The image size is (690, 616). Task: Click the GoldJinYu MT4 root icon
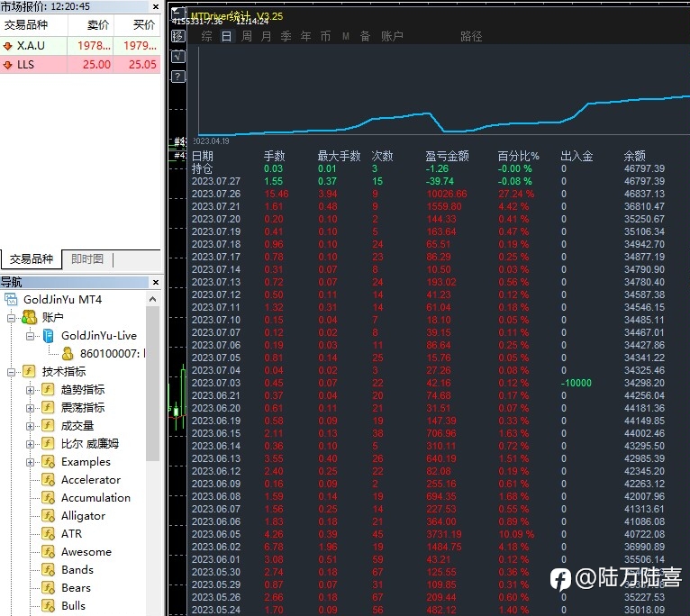pyautogui.click(x=11, y=300)
